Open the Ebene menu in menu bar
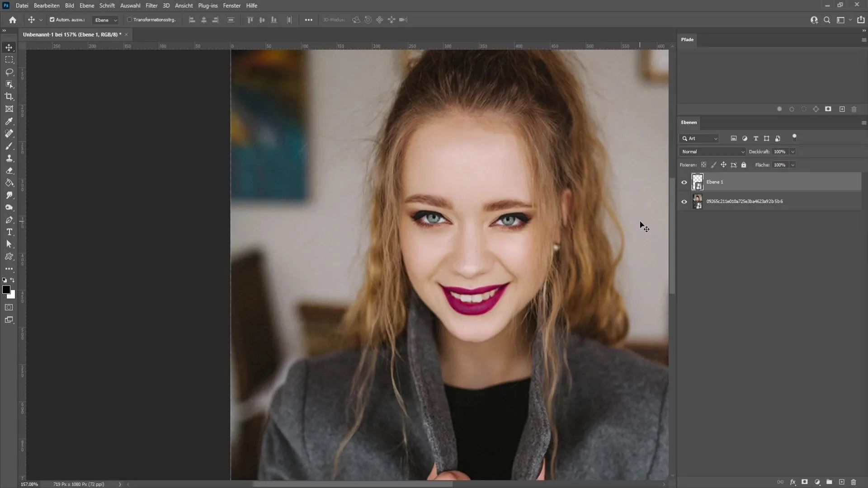Image resolution: width=868 pixels, height=488 pixels. click(86, 5)
